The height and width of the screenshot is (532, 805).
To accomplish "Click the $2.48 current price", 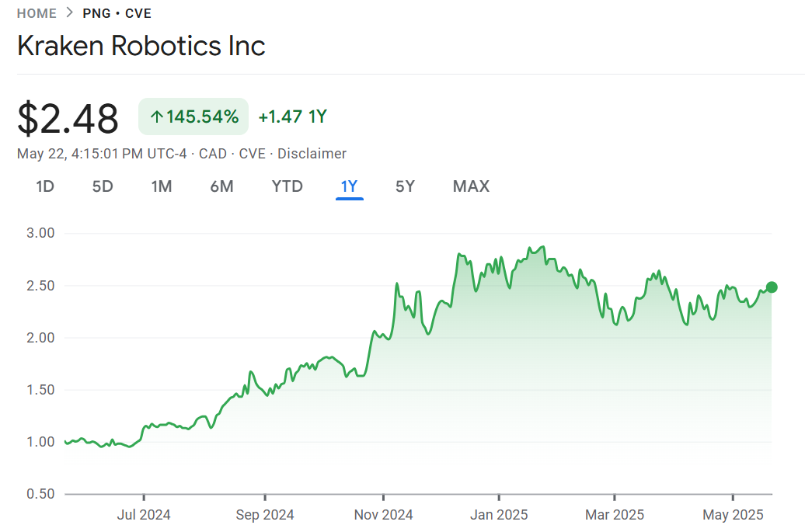I will 68,119.
